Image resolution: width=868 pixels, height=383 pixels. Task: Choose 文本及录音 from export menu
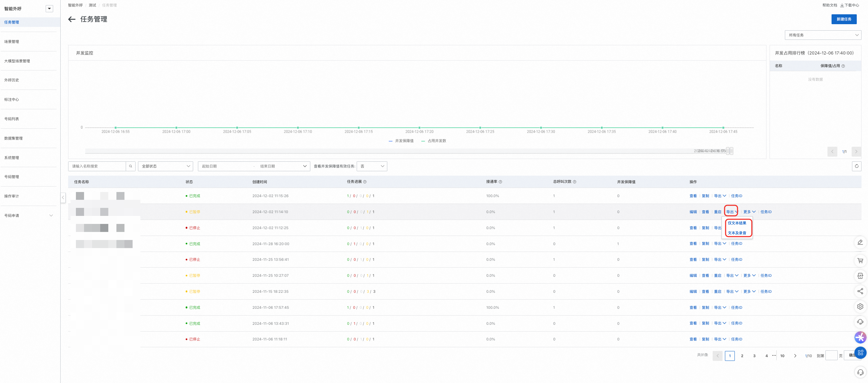[x=737, y=233]
